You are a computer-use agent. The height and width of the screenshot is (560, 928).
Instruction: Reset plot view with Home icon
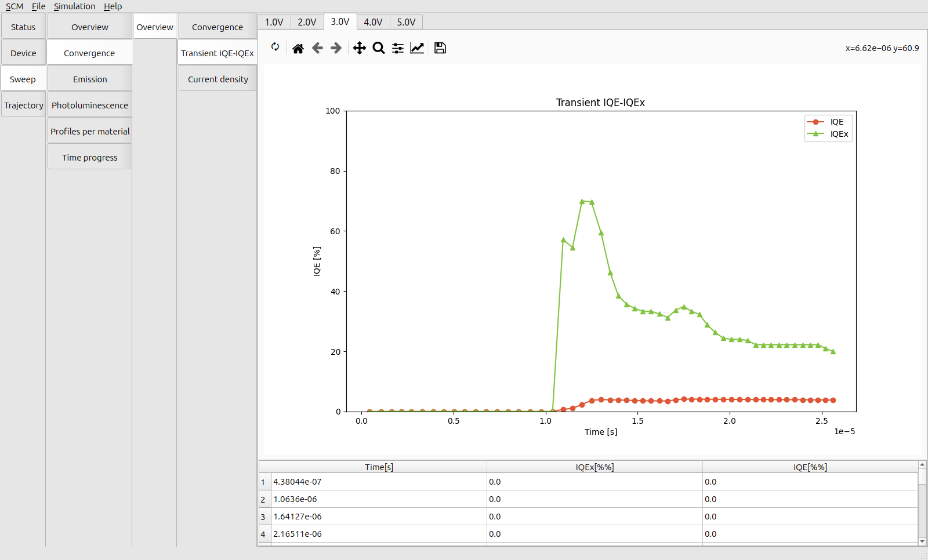[298, 48]
